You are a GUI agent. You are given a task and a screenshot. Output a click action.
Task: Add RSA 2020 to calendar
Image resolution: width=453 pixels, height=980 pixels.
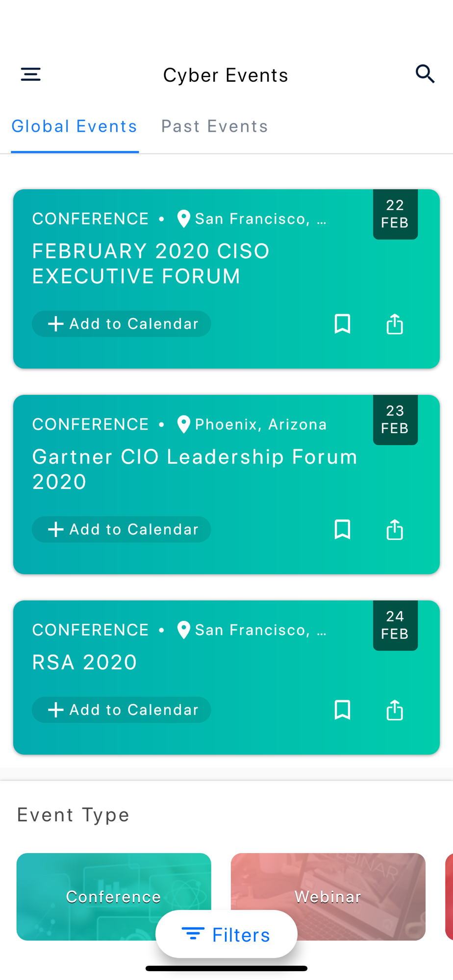pos(122,710)
